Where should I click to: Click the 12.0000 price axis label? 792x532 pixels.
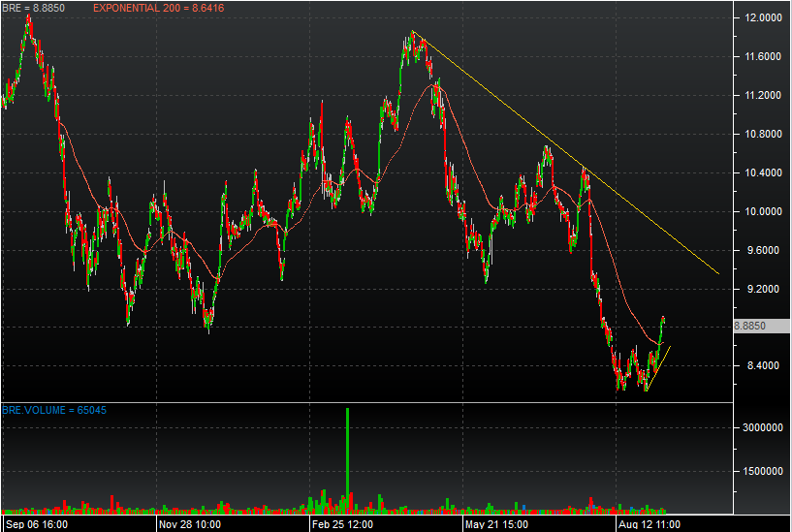763,17
